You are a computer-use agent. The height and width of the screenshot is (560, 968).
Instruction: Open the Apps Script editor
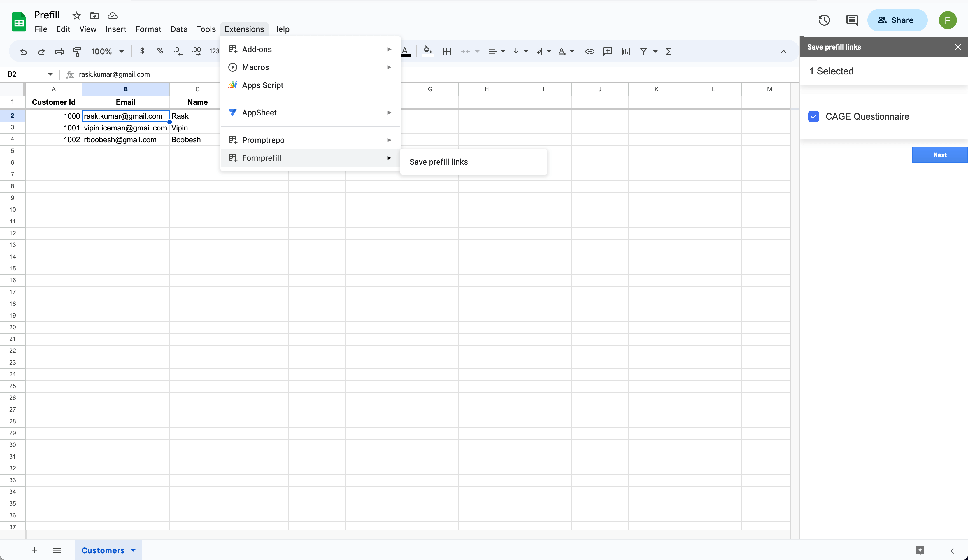(x=262, y=85)
